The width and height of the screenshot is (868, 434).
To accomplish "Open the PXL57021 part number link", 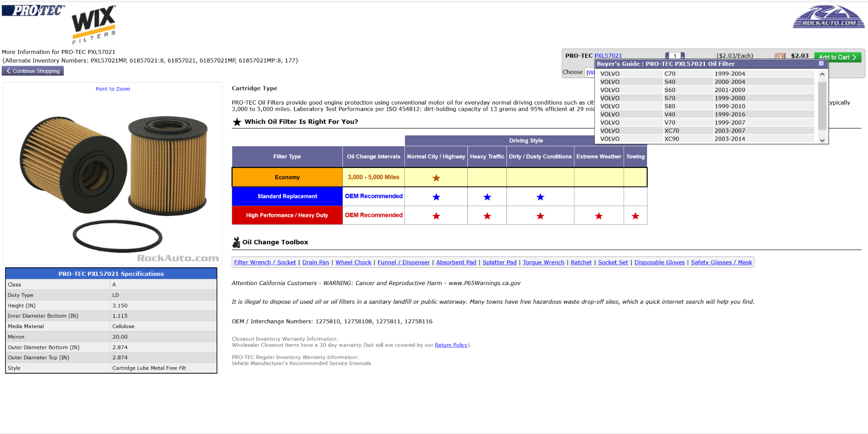I will 608,56.
